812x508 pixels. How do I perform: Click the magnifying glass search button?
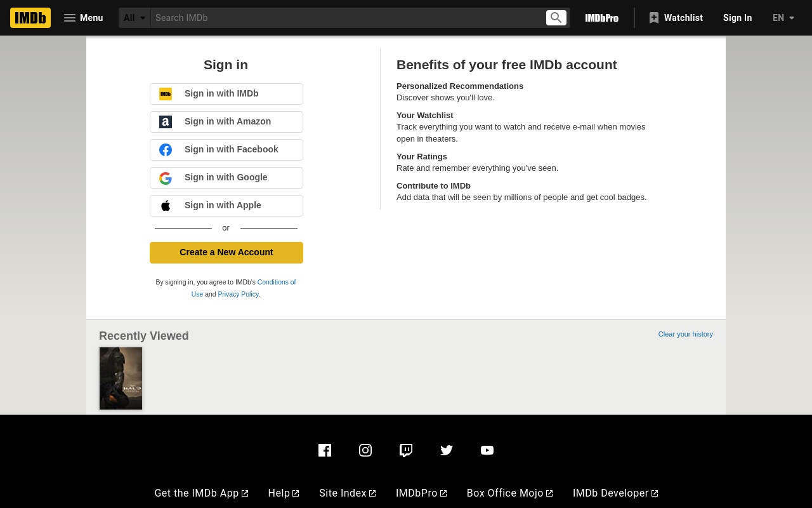pos(556,18)
